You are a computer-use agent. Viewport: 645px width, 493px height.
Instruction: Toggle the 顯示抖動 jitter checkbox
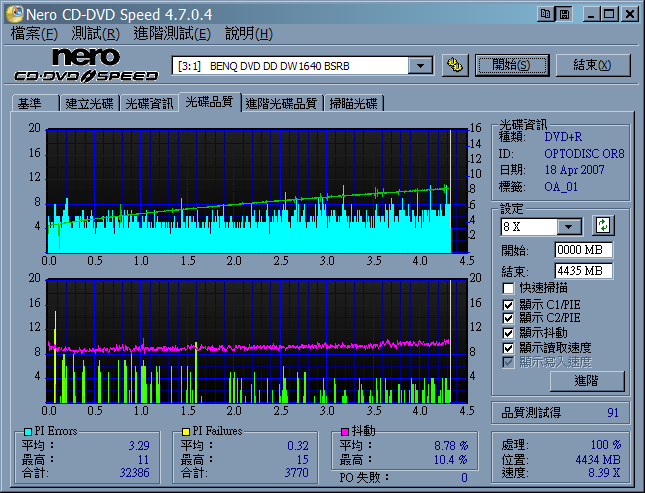point(508,333)
